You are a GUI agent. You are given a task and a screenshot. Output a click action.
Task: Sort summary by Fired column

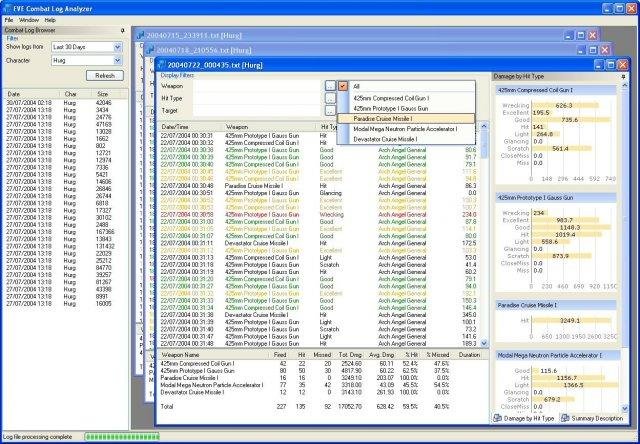click(x=280, y=355)
